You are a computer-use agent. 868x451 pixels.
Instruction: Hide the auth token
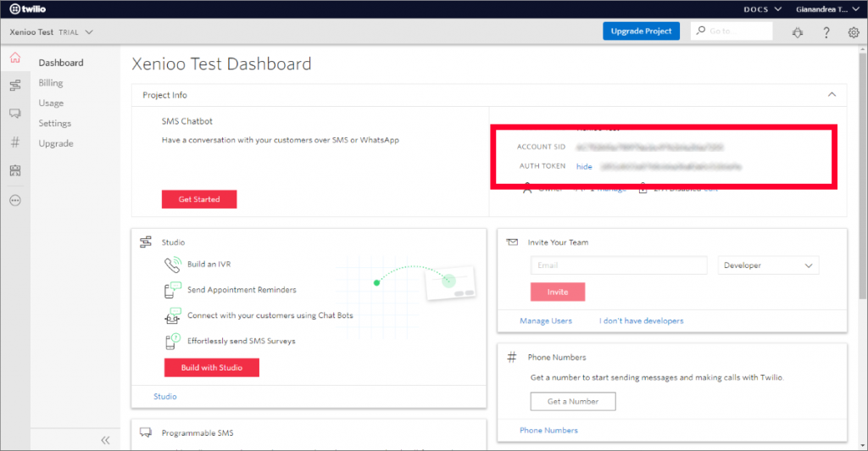tap(584, 167)
